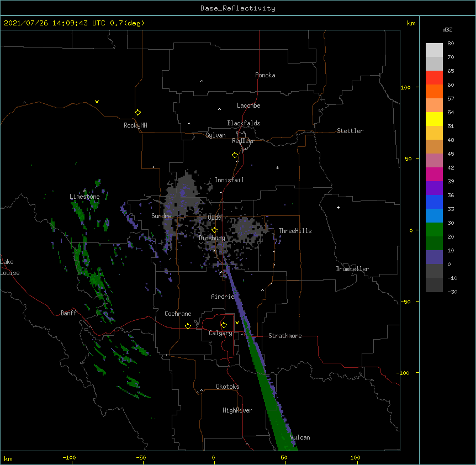Click the Innisfail city label
Image resolution: width=476 pixels, height=465 pixels.
click(x=229, y=180)
